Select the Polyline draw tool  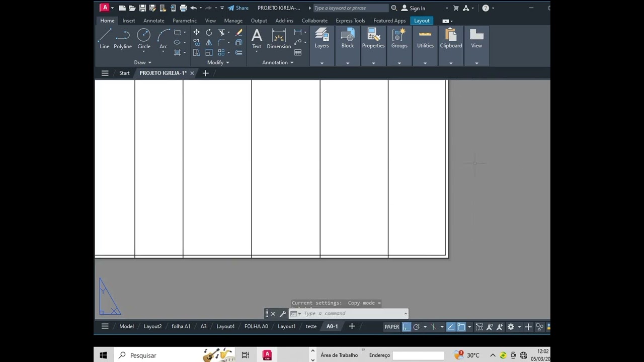[x=123, y=39]
